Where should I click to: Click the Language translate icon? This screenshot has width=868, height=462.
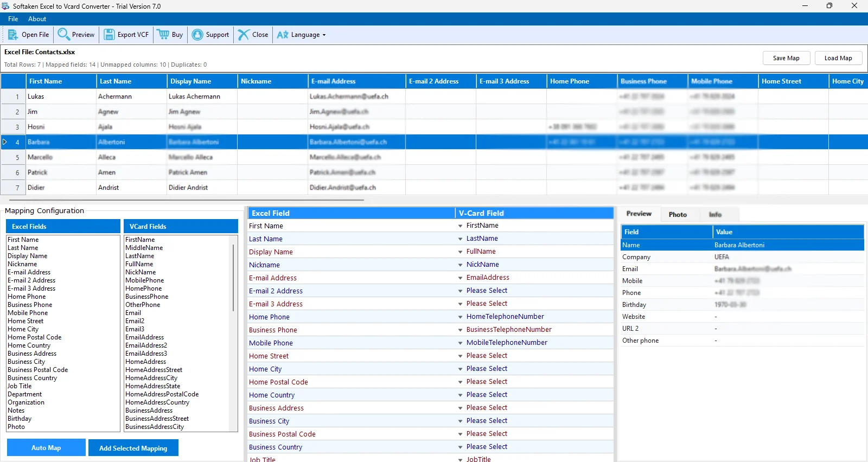[283, 35]
